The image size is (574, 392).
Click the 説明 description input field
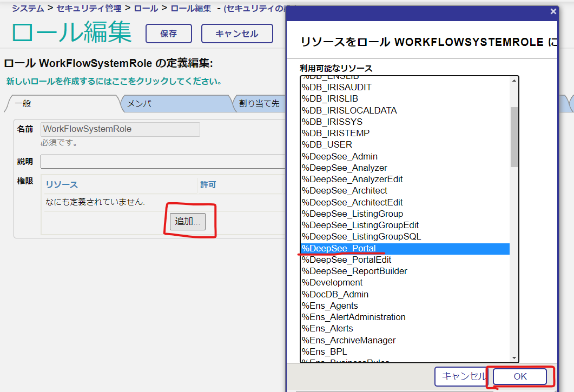[x=162, y=162]
